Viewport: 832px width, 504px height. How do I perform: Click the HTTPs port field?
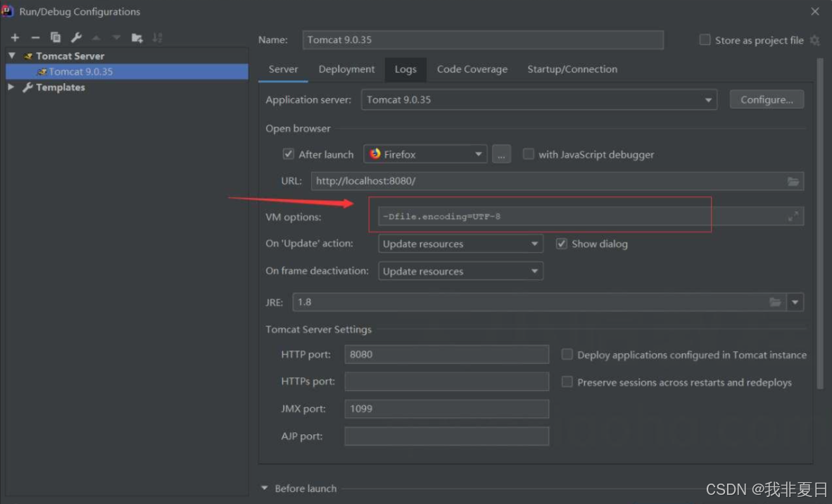point(447,382)
